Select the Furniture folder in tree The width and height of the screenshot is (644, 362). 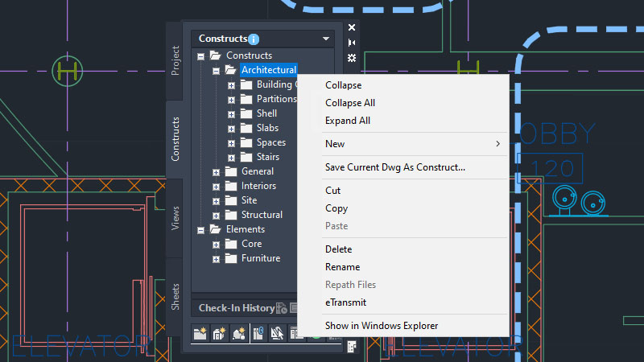tap(260, 259)
